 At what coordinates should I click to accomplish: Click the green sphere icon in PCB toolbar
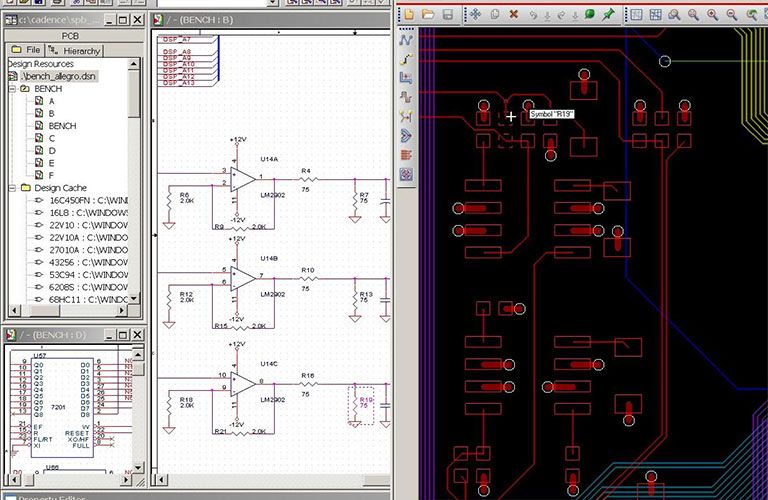click(x=589, y=14)
